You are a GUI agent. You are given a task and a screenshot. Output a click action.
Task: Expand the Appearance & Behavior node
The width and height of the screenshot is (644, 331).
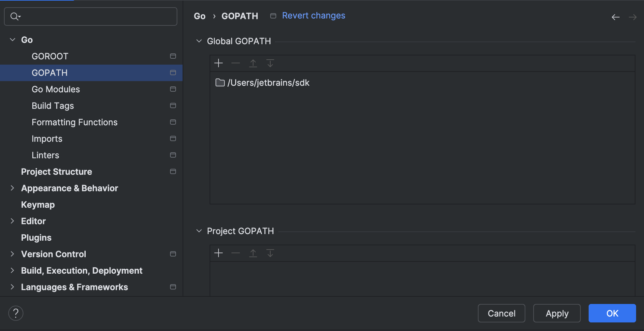coord(12,188)
